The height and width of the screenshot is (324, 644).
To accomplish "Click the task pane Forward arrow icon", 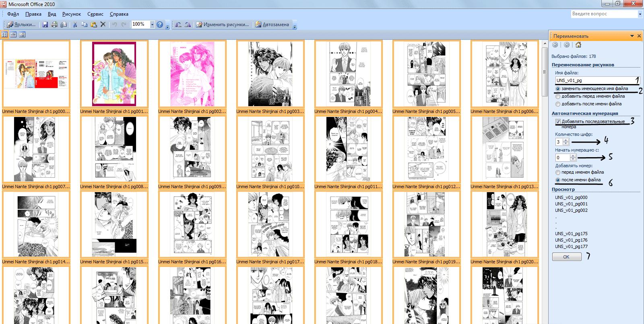I will [566, 45].
